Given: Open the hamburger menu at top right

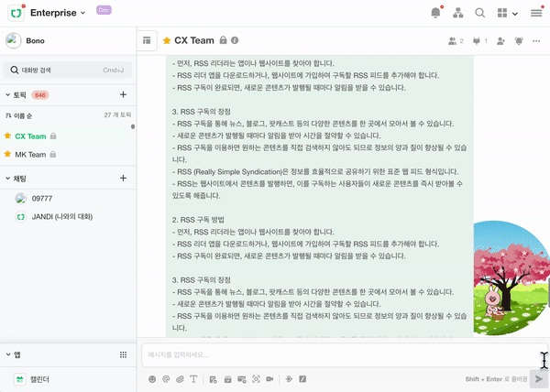Looking at the screenshot, I should (536, 13).
